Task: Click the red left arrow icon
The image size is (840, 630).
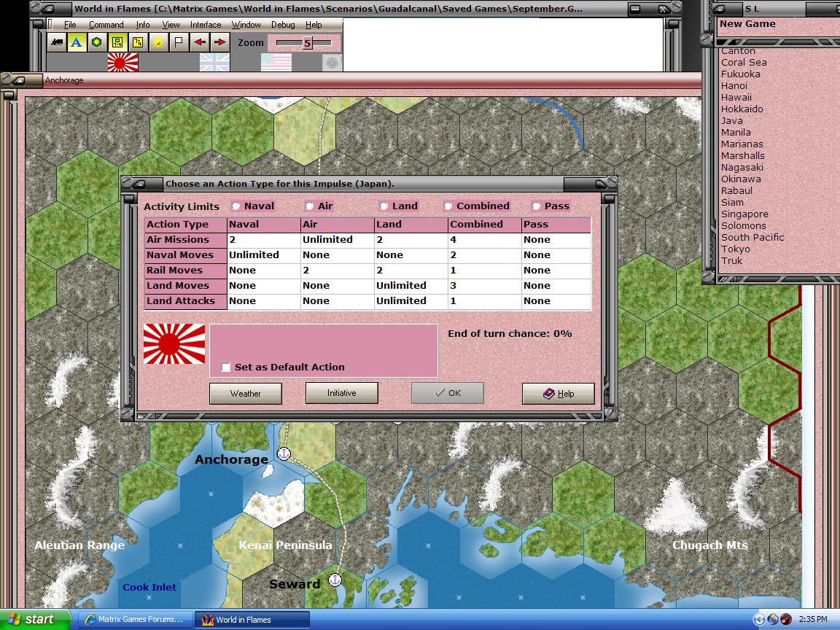Action: 199,42
